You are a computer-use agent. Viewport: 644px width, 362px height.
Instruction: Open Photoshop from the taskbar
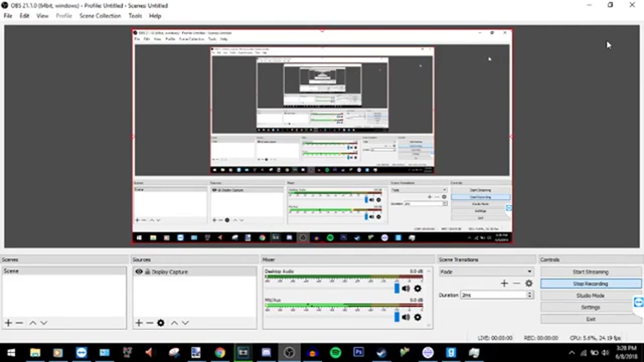[x=359, y=353]
